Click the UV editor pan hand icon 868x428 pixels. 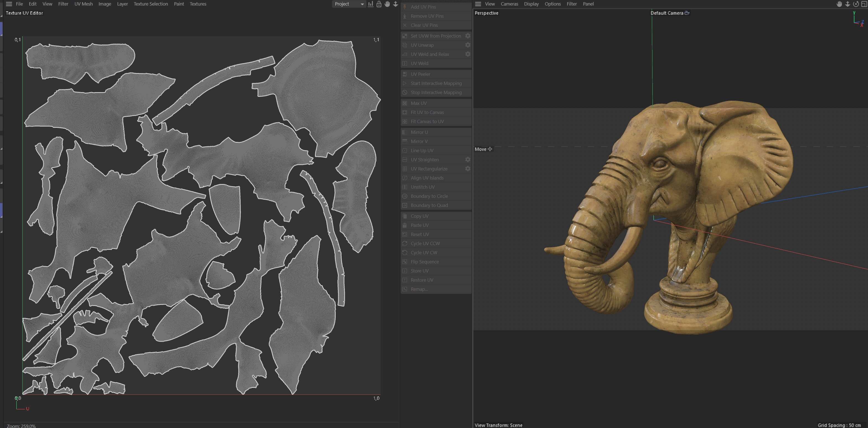point(387,4)
